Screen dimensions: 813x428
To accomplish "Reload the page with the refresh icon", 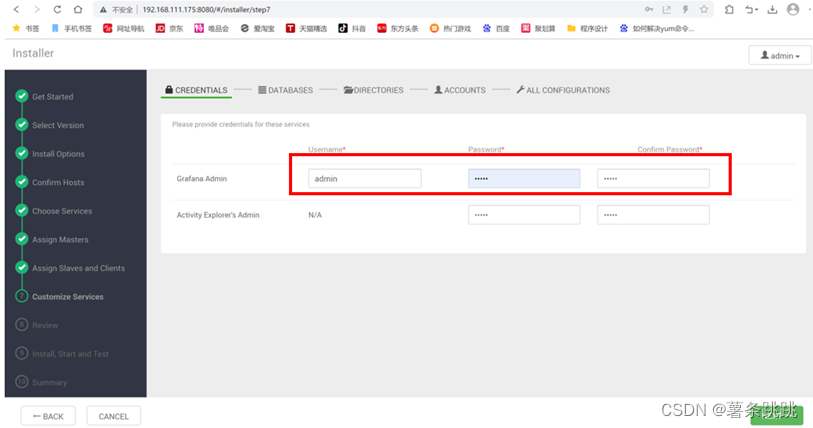I will (57, 9).
